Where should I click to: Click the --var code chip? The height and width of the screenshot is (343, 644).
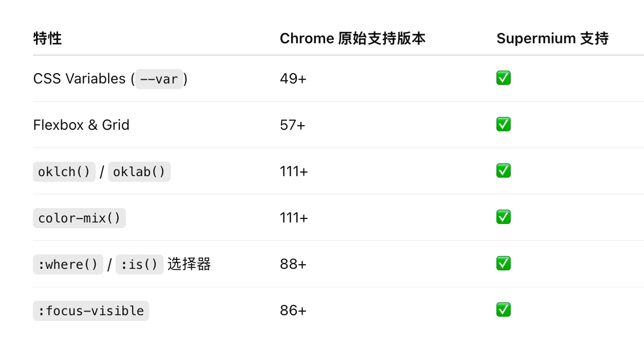(x=159, y=79)
